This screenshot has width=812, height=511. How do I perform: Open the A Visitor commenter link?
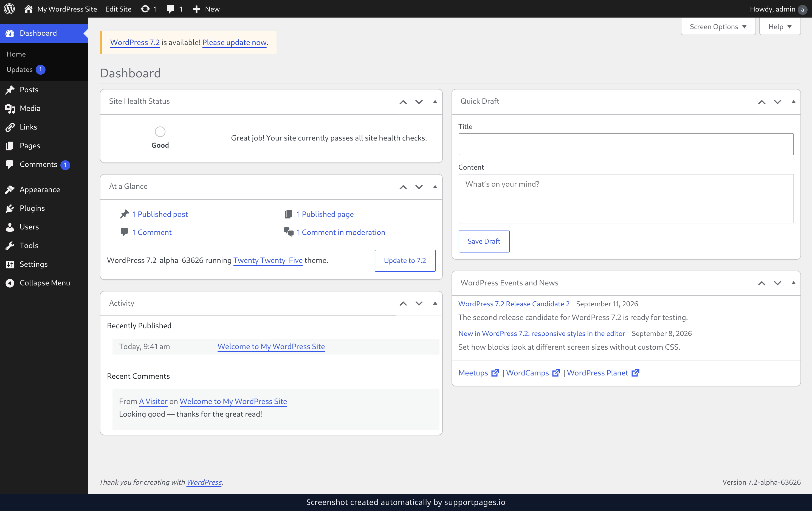pyautogui.click(x=153, y=401)
